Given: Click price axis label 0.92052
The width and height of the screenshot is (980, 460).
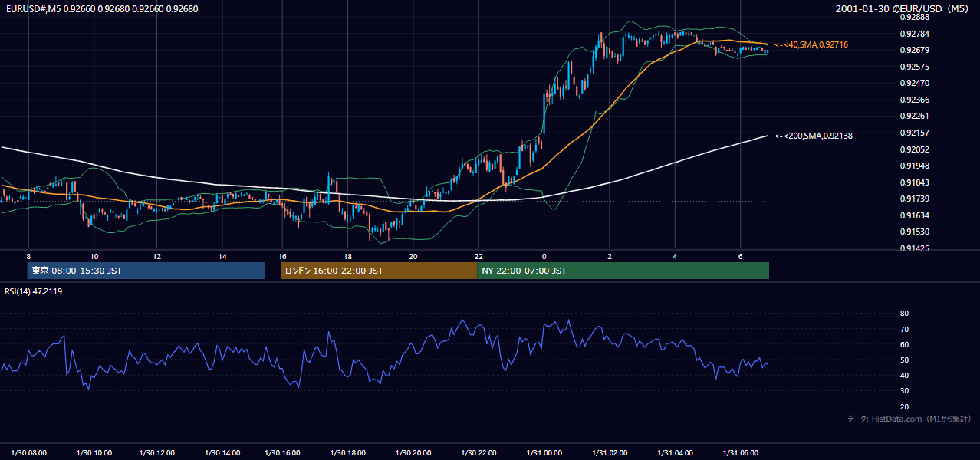Looking at the screenshot, I should tap(913, 149).
